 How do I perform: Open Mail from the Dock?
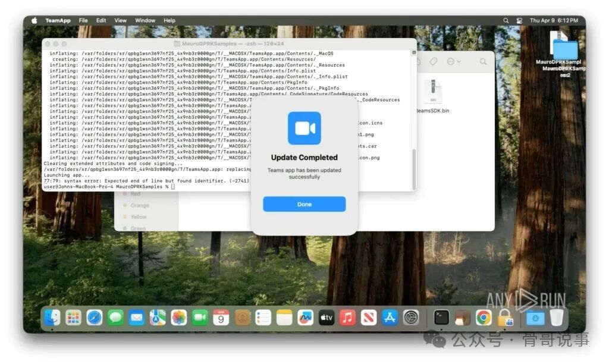point(136,318)
